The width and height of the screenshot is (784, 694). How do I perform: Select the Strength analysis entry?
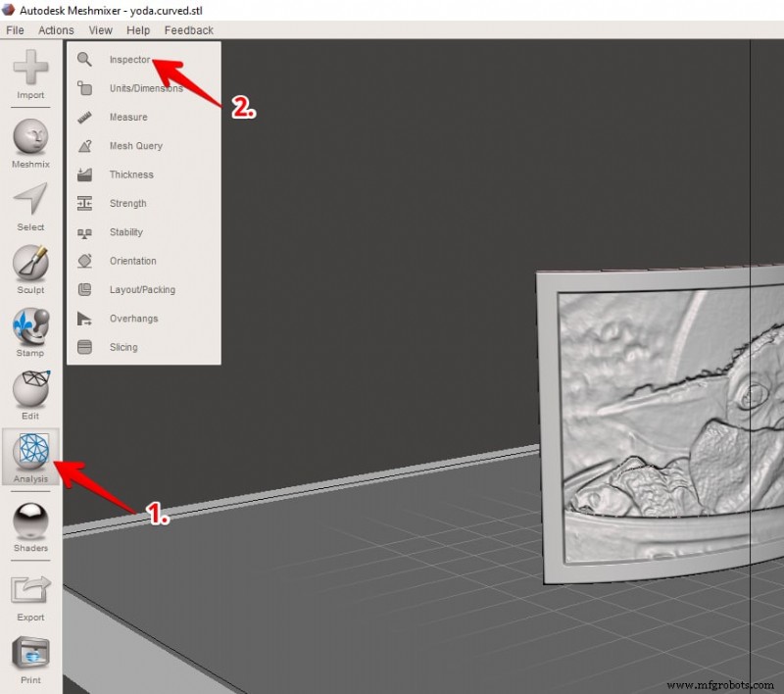coord(128,204)
